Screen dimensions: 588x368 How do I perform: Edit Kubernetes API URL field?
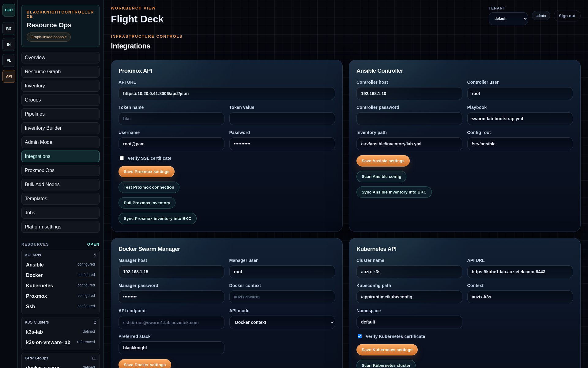point(520,272)
